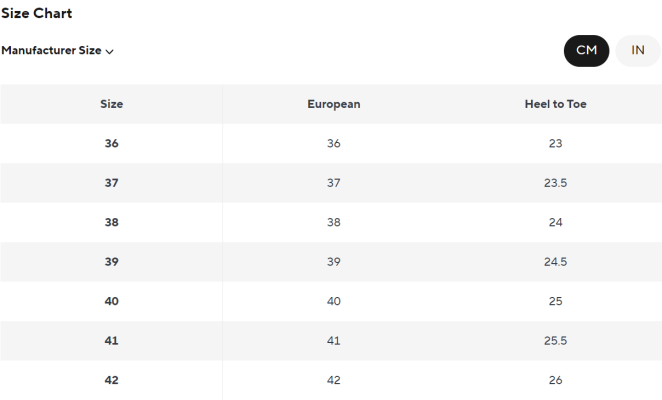Image resolution: width=662 pixels, height=400 pixels.
Task: Open the Manufacturer Size dropdown
Action: click(x=57, y=51)
